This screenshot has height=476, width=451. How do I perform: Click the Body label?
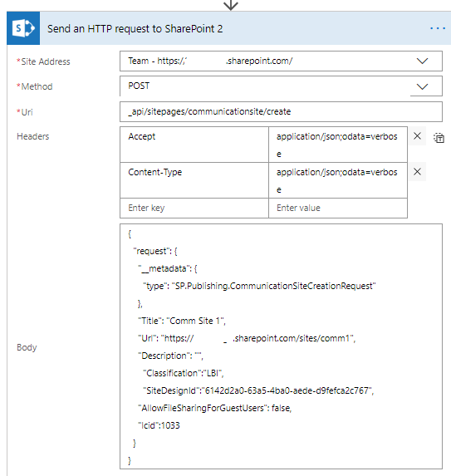pos(27,347)
